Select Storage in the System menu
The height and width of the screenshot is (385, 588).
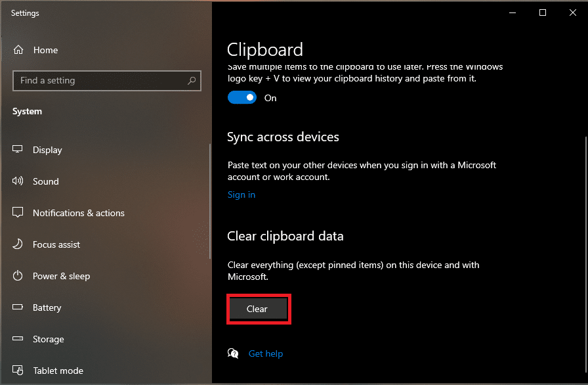[x=49, y=338]
